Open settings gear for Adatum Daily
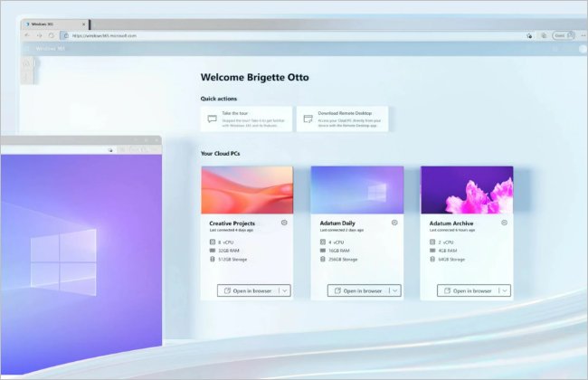Image resolution: width=588 pixels, height=380 pixels. tap(394, 223)
